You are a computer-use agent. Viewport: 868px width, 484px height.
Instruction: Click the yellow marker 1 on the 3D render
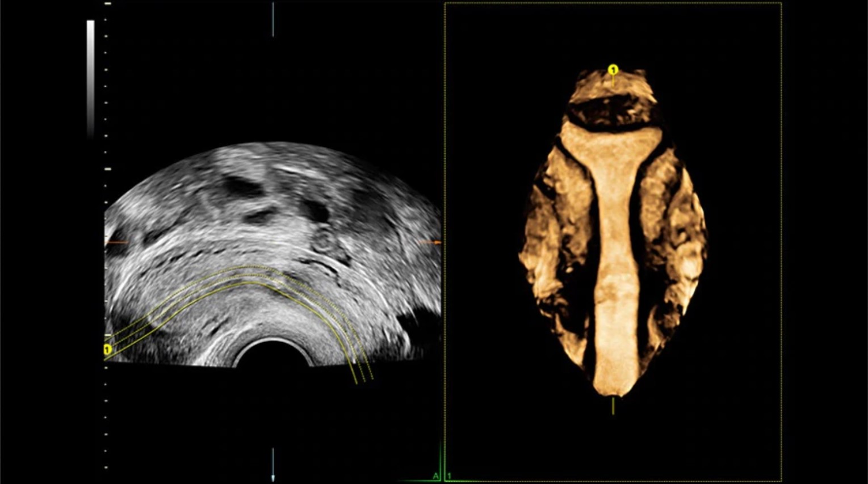tap(613, 70)
